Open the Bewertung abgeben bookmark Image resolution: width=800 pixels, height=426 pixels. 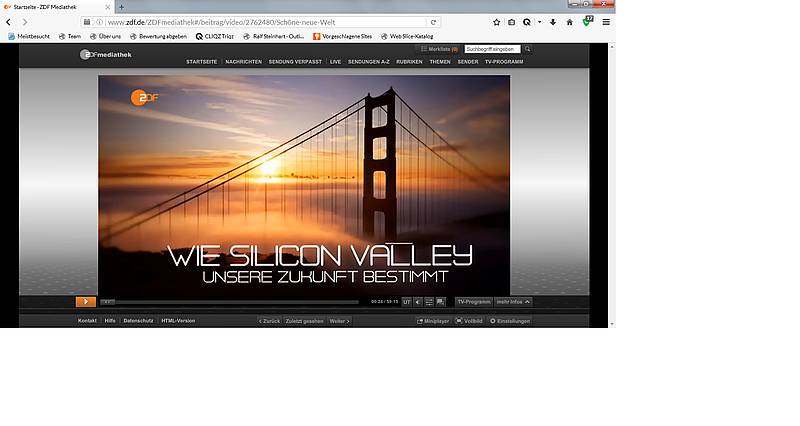tap(158, 36)
